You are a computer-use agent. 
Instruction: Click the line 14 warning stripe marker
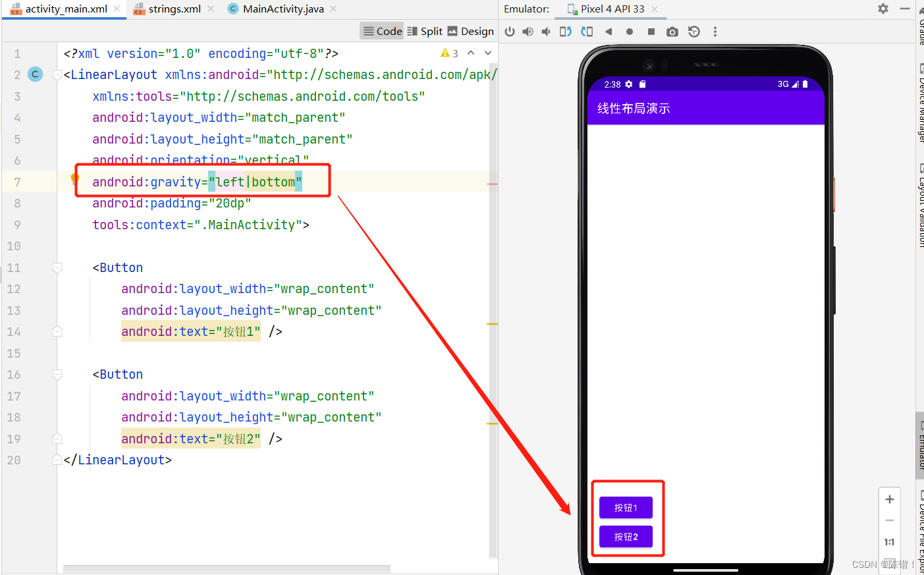click(x=492, y=324)
